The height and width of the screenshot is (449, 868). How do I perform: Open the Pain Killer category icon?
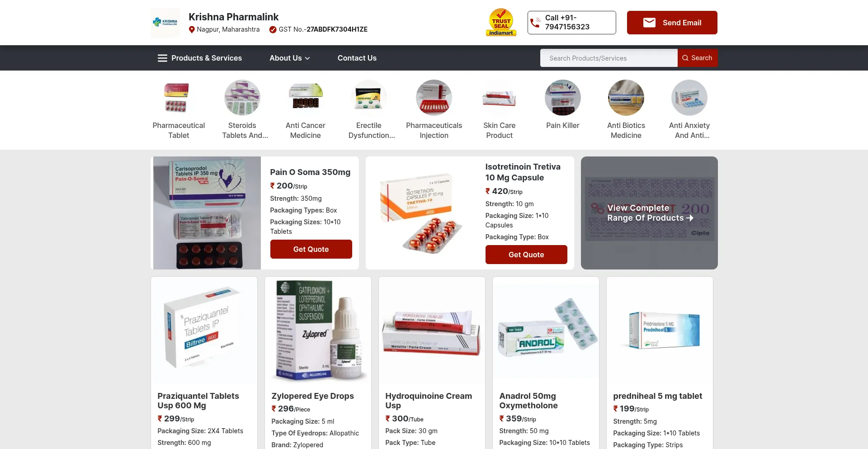click(563, 98)
